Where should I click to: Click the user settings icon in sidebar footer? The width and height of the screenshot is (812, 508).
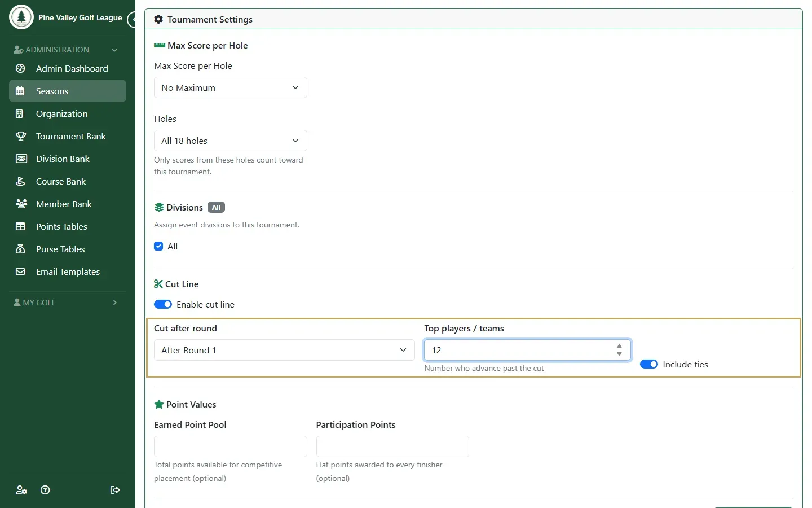point(21,490)
